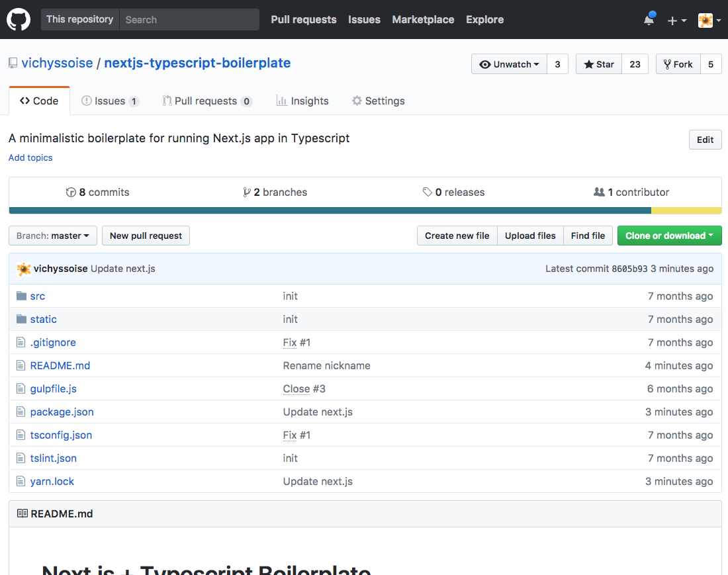The image size is (728, 575).
Task: View the 1 contributor
Action: pos(631,192)
